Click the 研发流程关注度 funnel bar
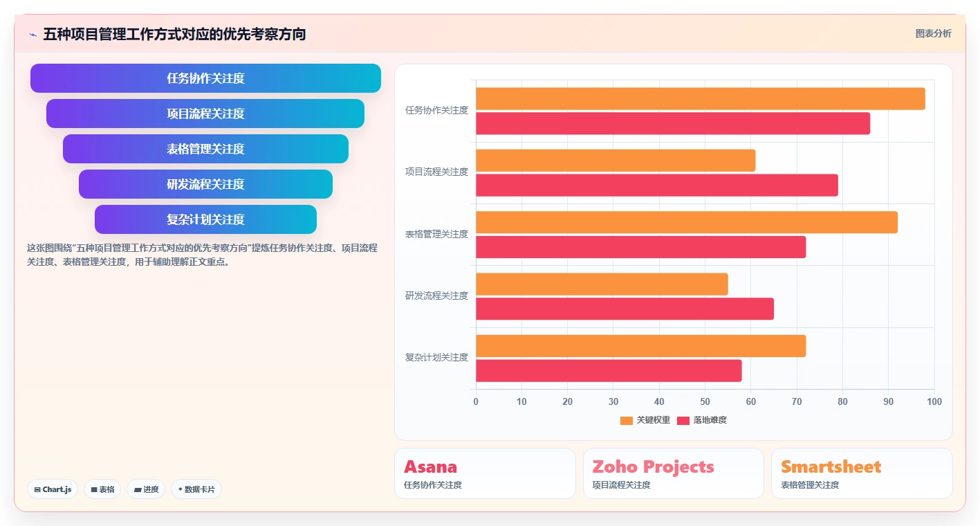Screen dimensions: 980x526 (x=205, y=184)
